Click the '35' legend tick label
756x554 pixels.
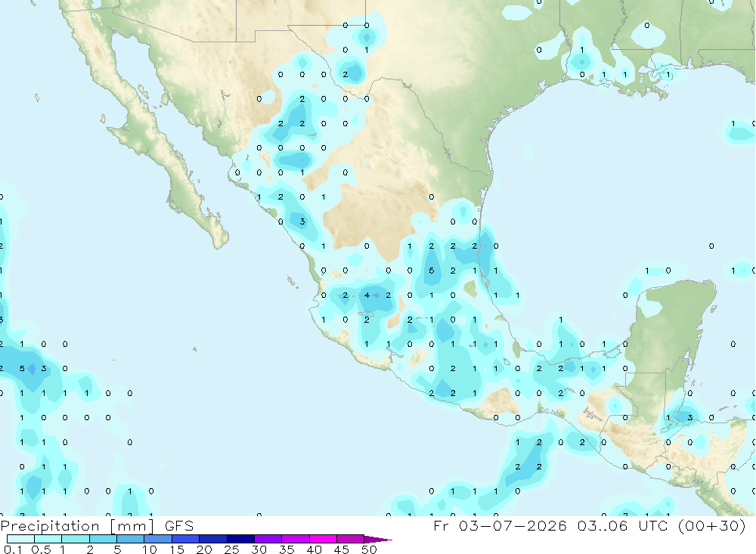click(x=287, y=549)
